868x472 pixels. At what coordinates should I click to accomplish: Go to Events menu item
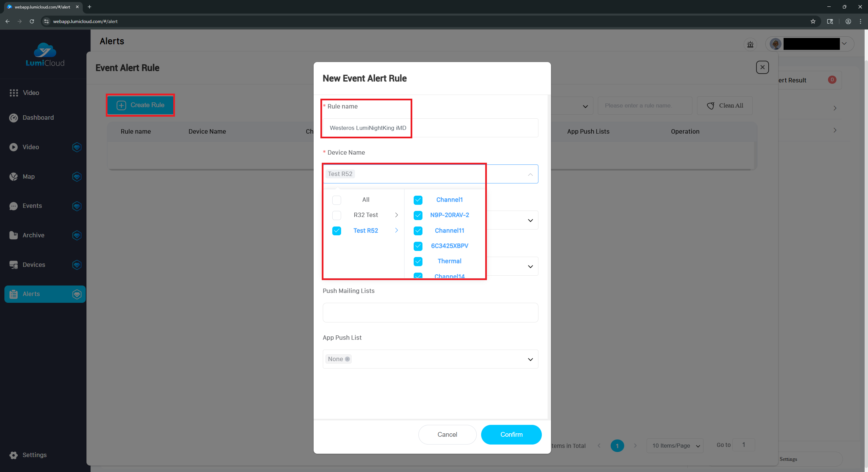coord(32,206)
